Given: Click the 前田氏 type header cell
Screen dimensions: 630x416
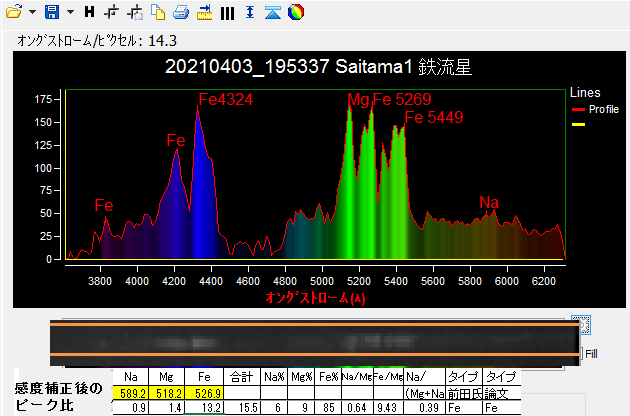Looking at the screenshot, I should (464, 394).
